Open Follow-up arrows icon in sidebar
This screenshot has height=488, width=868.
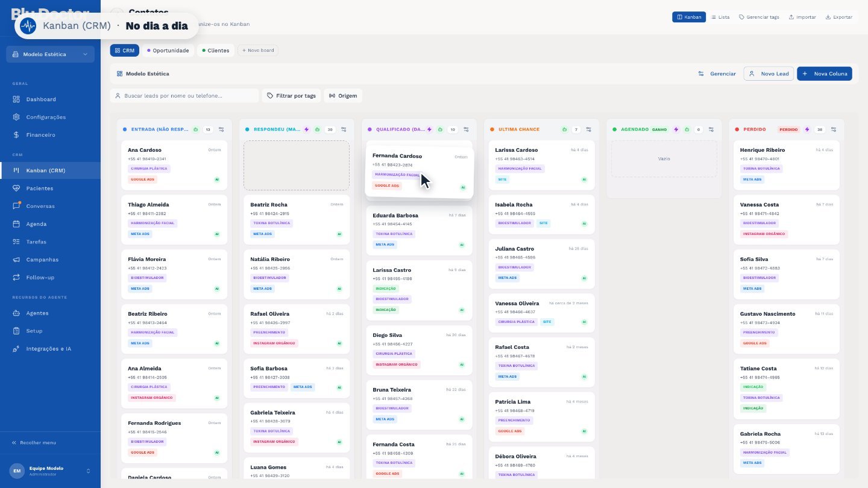16,278
